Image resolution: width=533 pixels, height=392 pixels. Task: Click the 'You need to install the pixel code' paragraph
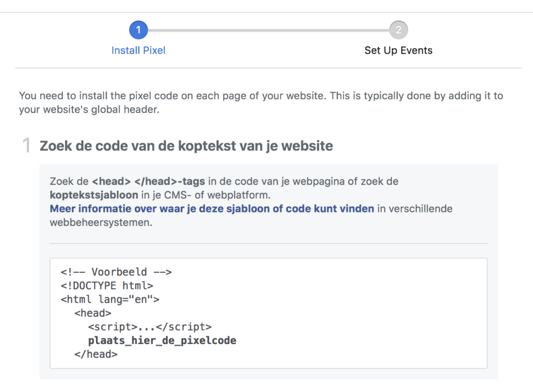click(261, 103)
